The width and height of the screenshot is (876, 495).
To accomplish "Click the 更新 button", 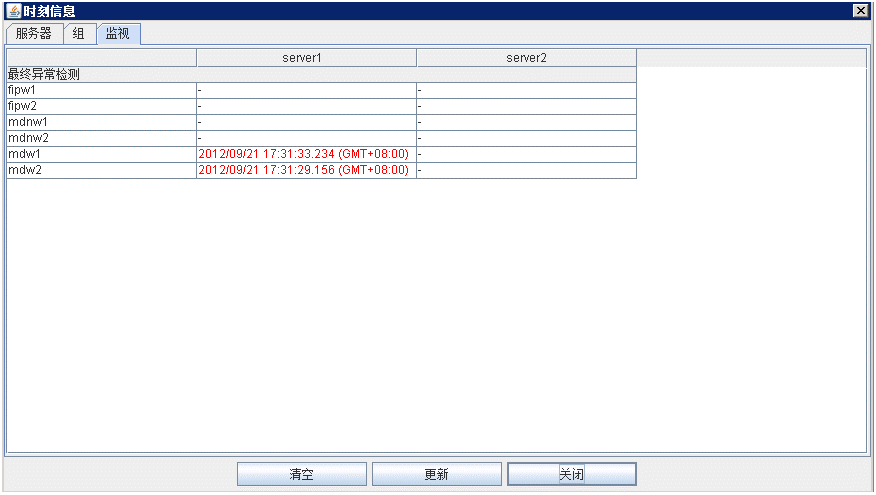I will [437, 474].
